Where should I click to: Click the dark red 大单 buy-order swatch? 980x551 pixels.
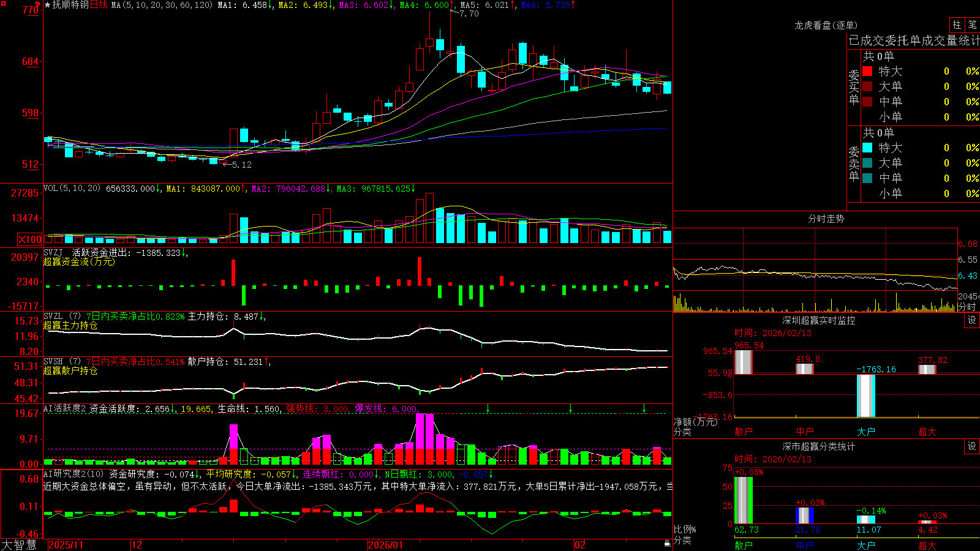pos(867,86)
